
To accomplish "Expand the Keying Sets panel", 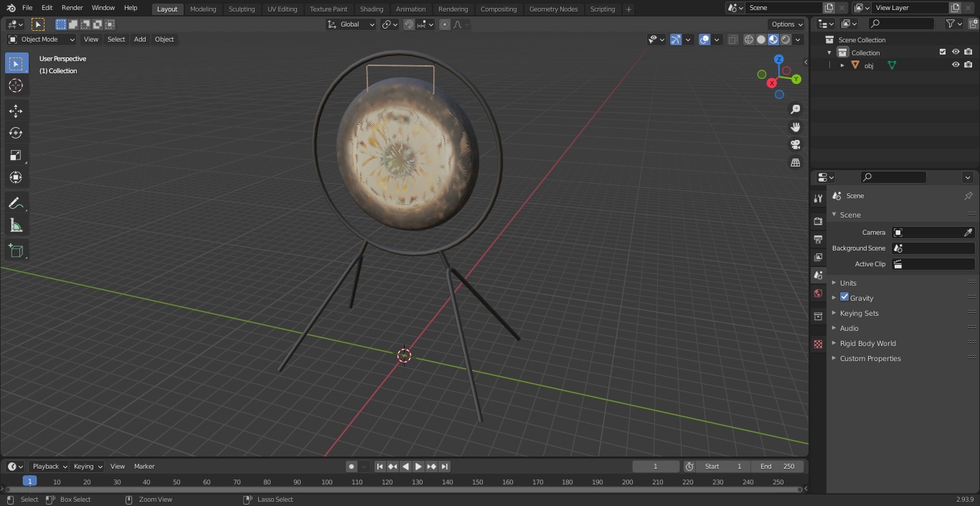I will pos(859,313).
